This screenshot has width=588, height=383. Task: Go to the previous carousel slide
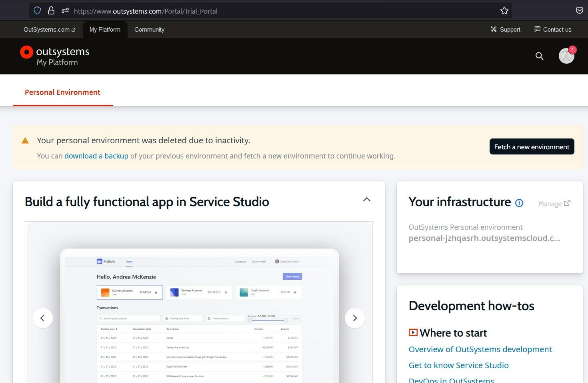(x=43, y=318)
